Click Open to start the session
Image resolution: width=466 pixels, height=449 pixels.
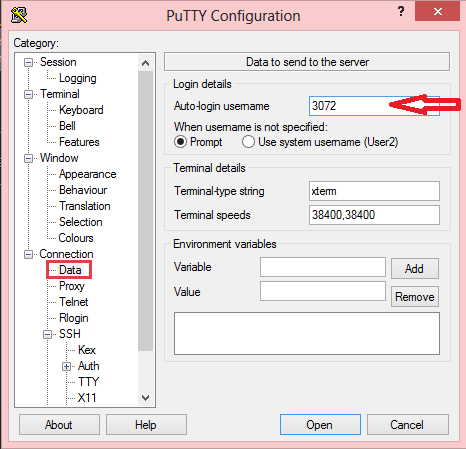[x=320, y=425]
